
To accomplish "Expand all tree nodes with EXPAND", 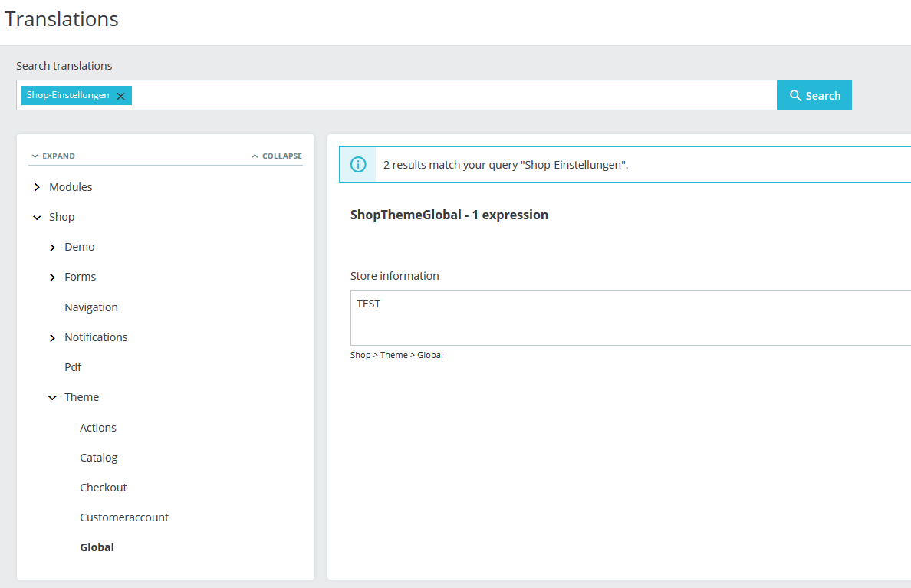I will coord(53,156).
